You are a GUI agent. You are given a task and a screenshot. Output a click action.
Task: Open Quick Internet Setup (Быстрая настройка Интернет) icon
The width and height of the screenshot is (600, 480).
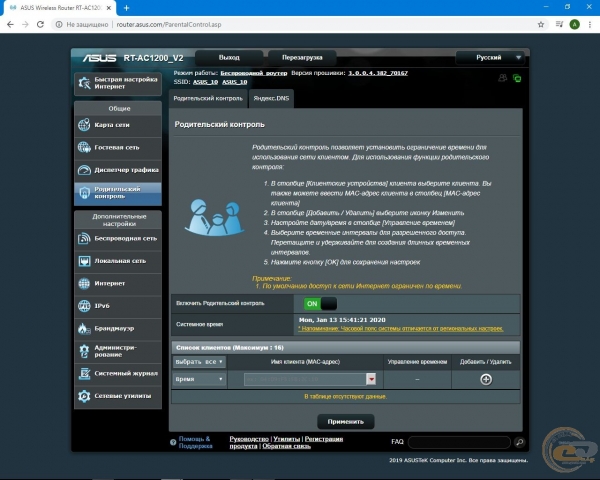(84, 83)
